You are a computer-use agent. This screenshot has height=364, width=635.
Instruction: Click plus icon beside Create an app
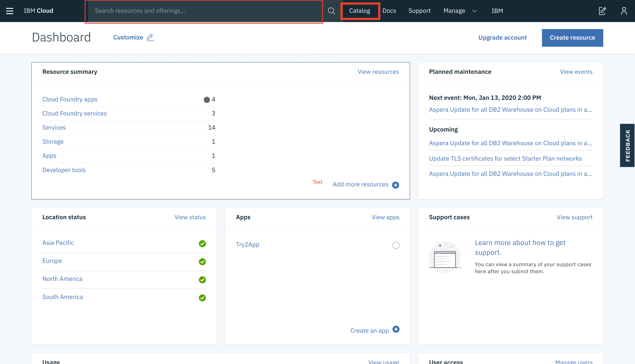click(396, 329)
